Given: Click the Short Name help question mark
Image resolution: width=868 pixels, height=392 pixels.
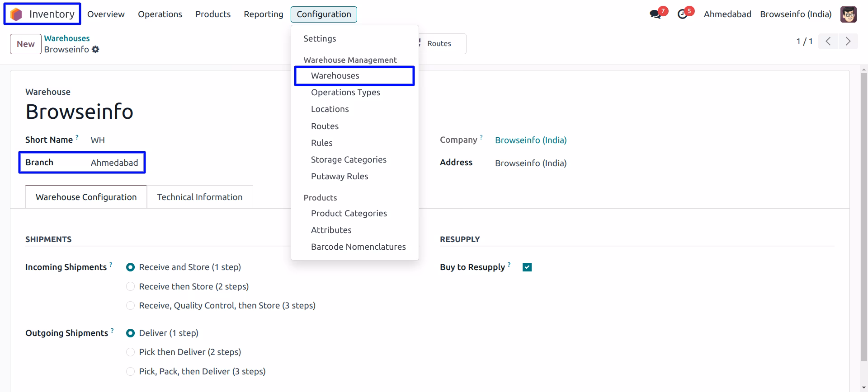Looking at the screenshot, I should (77, 137).
